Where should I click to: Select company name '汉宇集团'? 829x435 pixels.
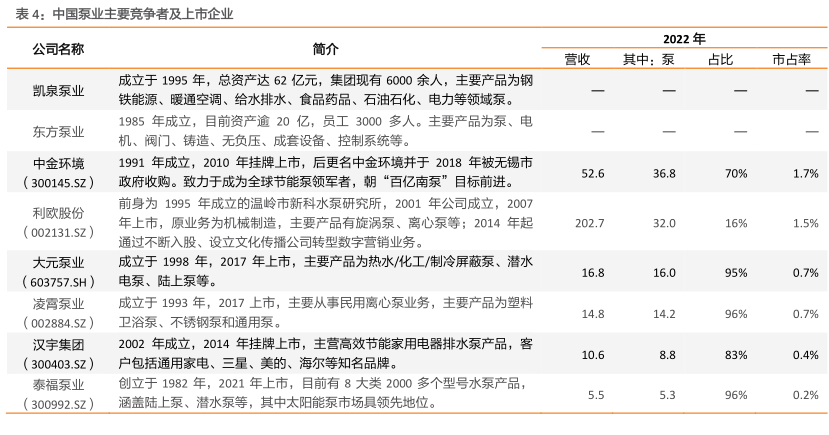[58, 345]
